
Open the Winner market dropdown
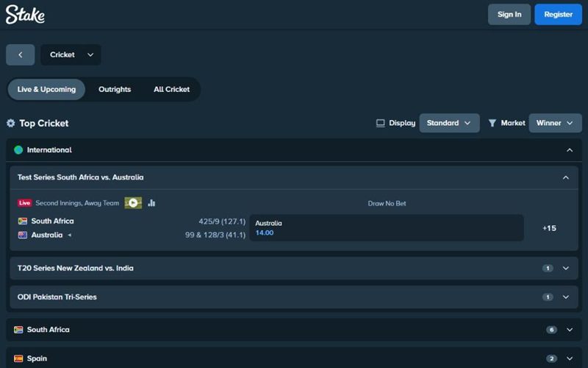(x=555, y=123)
